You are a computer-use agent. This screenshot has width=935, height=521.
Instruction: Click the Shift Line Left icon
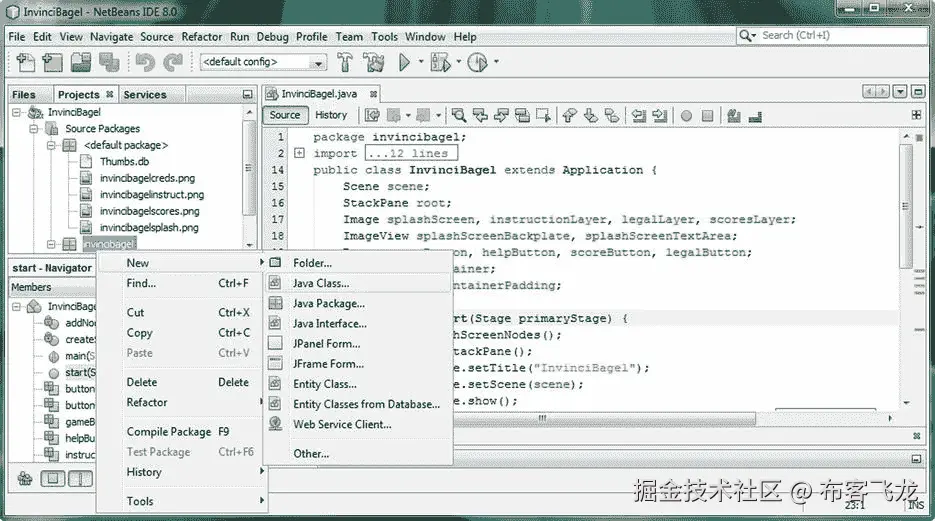coord(639,116)
